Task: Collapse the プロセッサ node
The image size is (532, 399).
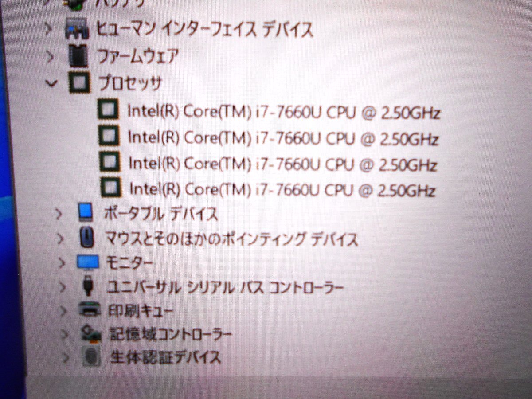Action: [52, 83]
